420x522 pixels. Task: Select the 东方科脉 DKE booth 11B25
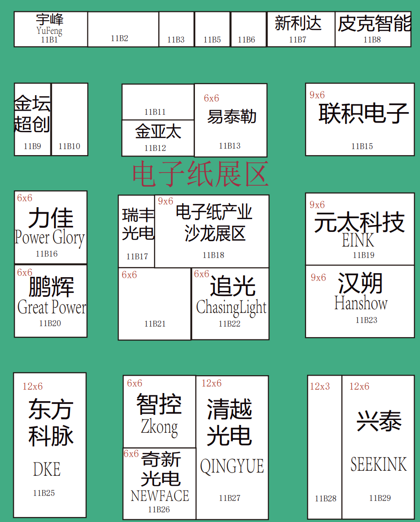(x=50, y=445)
